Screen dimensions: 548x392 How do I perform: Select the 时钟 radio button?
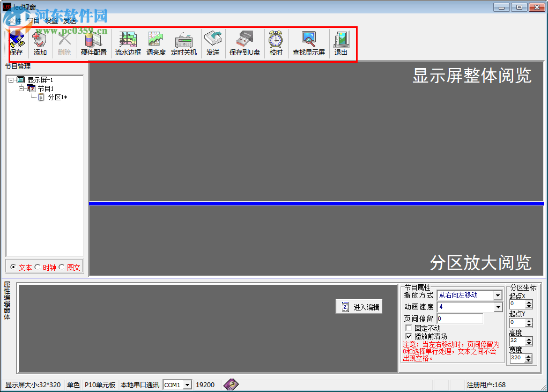(36, 267)
